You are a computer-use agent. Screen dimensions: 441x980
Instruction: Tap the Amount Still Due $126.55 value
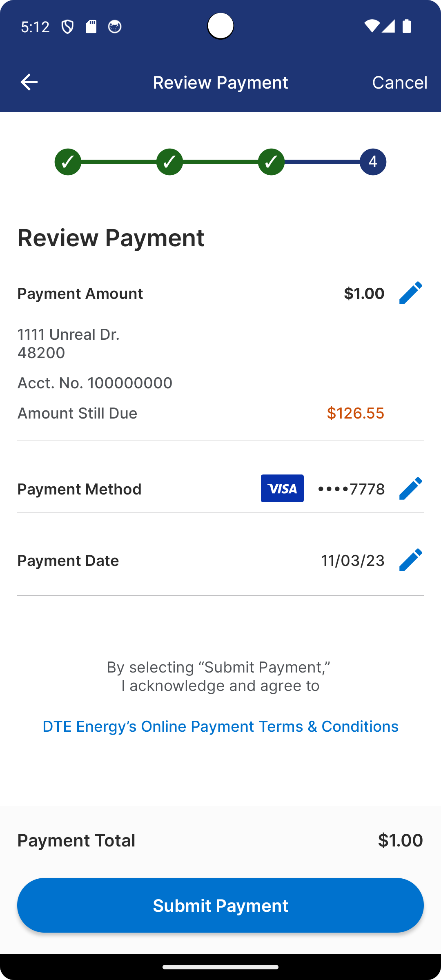pos(355,413)
